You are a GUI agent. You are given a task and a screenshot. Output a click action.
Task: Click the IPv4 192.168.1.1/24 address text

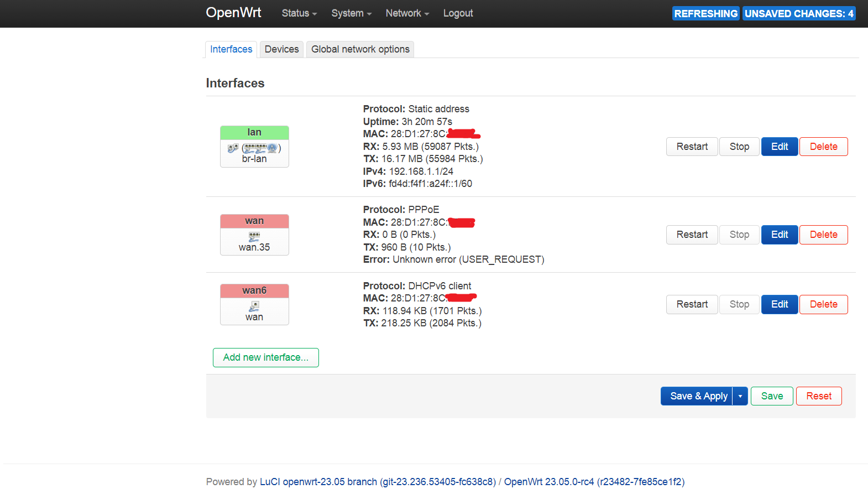408,171
